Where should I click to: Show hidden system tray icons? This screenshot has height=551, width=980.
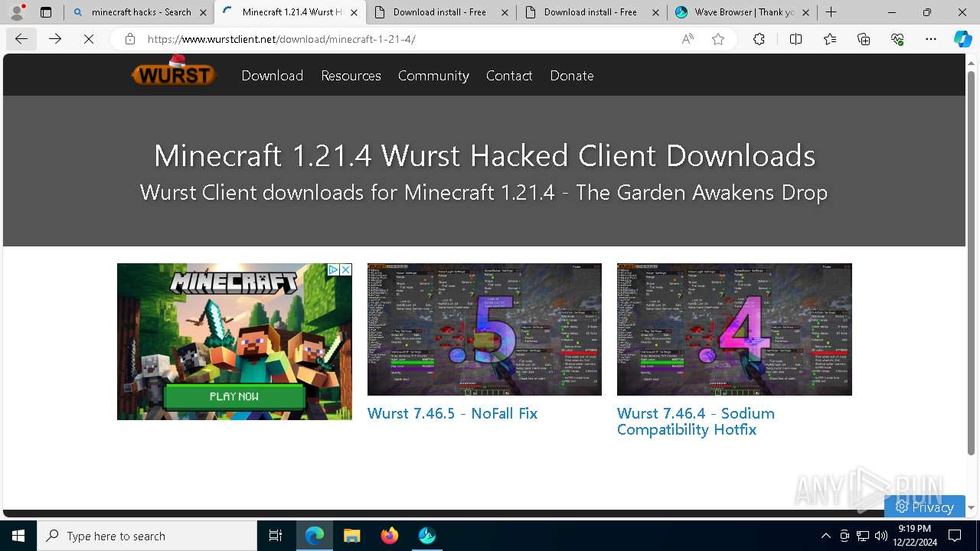coord(825,536)
